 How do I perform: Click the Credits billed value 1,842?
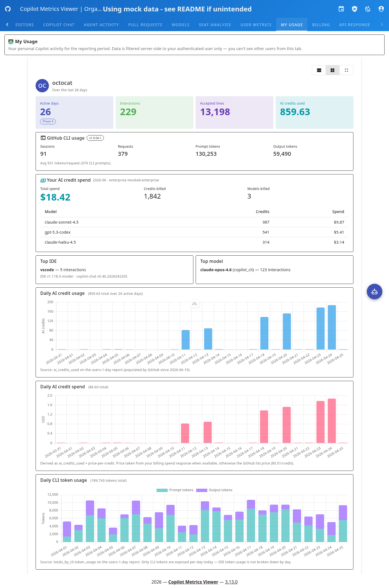tap(152, 196)
